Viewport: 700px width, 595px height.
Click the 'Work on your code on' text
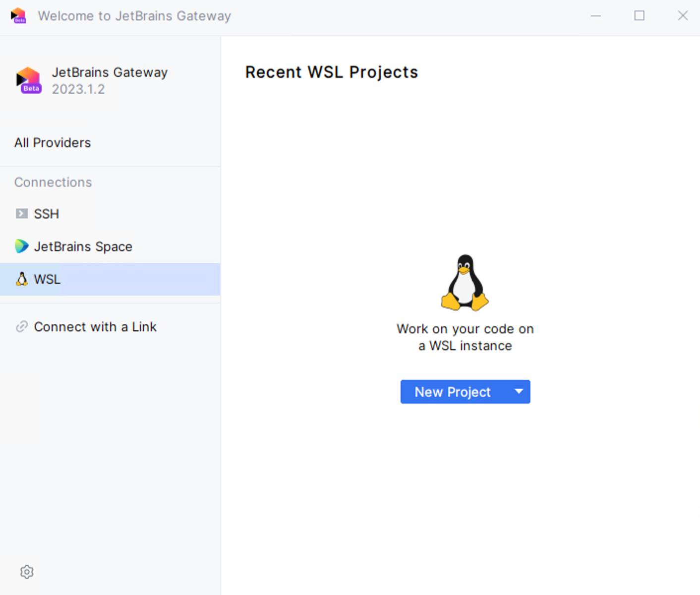pyautogui.click(x=465, y=329)
